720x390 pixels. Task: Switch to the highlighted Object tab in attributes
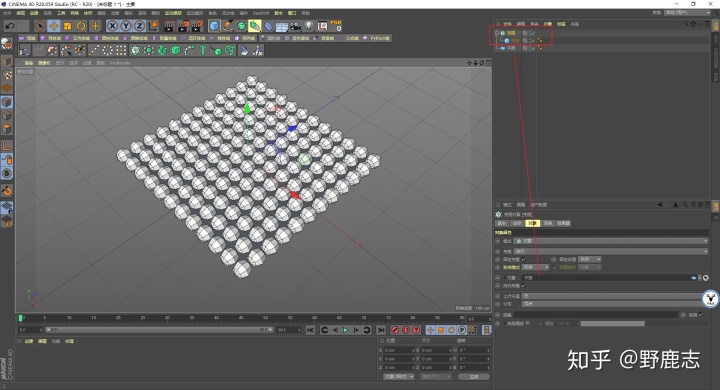point(532,223)
